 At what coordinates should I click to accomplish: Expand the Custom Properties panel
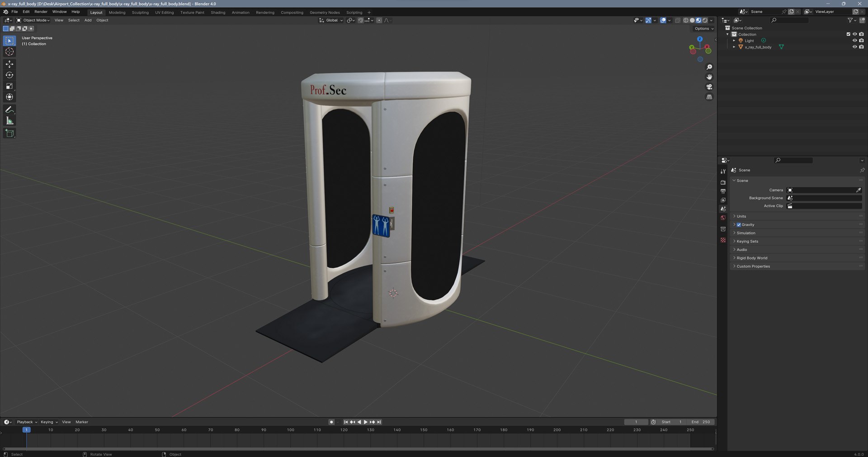[798, 267]
